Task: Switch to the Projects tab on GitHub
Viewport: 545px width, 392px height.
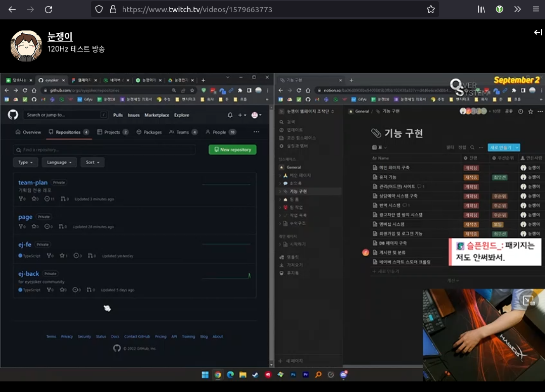Action: 111,132
